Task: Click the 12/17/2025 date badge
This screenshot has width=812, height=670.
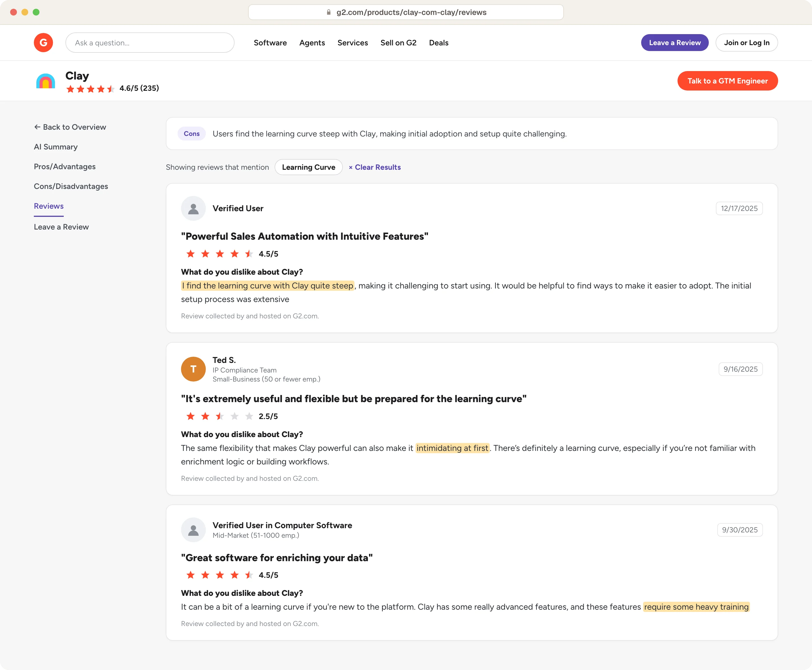Action: (739, 208)
